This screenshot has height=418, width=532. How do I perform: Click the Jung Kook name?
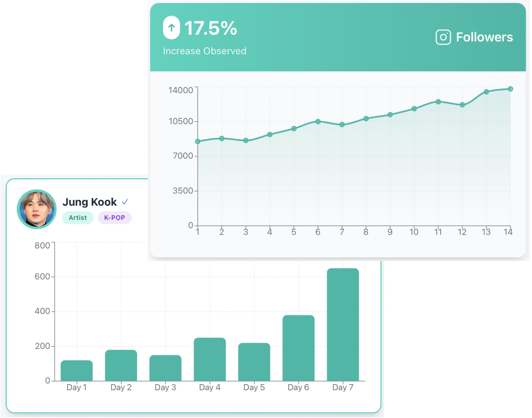click(x=89, y=202)
